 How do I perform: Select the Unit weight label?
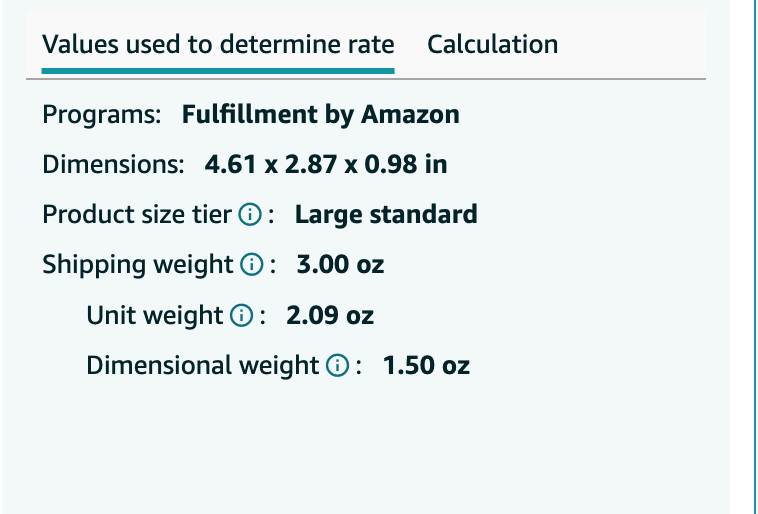[x=155, y=315]
